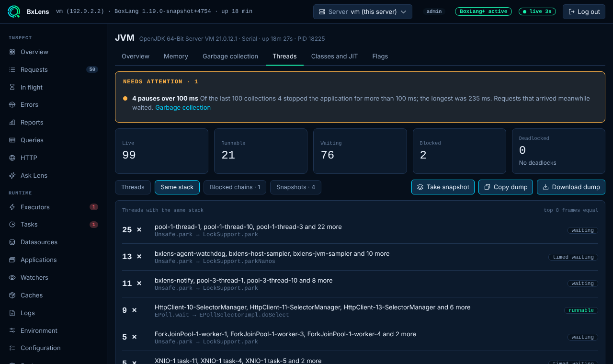Open the Garbage collection tab
Image resolution: width=613 pixels, height=364 pixels.
coord(230,56)
